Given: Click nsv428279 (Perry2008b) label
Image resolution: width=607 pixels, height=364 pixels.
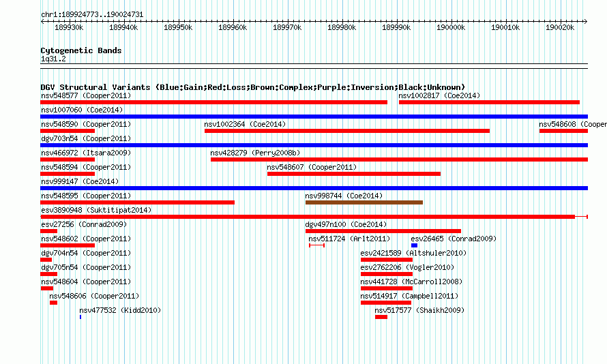Looking at the screenshot, I should coord(256,153).
